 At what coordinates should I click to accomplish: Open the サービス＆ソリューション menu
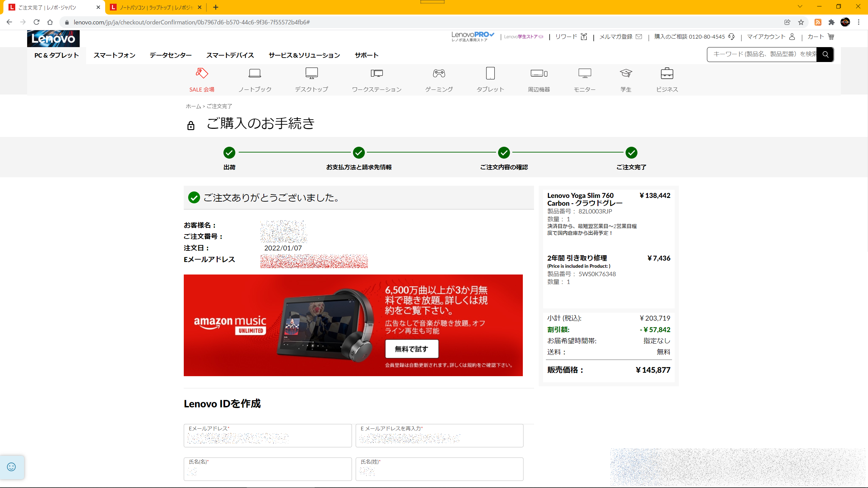(304, 55)
